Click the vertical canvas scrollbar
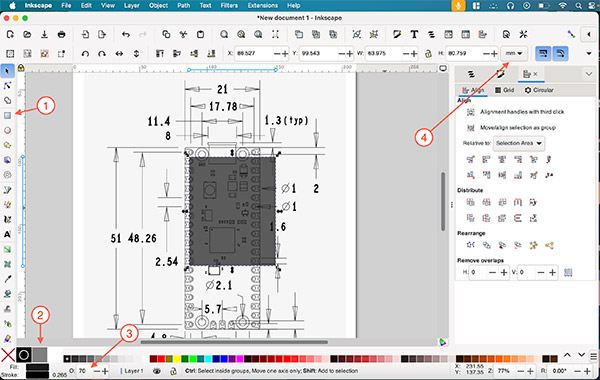600x380 pixels. pyautogui.click(x=443, y=201)
